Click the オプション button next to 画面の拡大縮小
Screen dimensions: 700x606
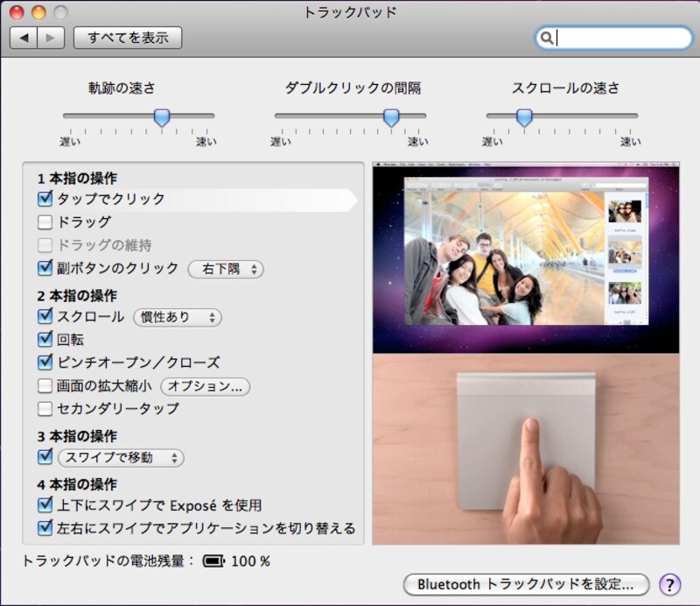coord(205,386)
